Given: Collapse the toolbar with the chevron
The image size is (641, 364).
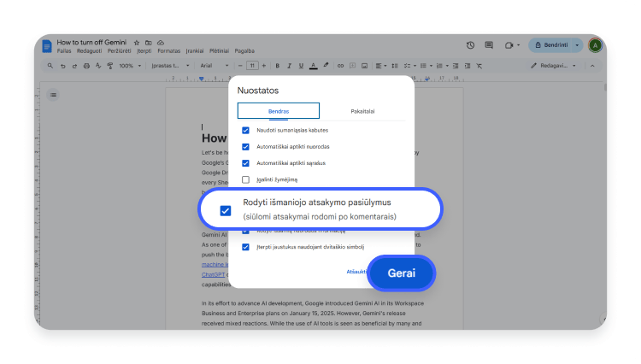Looking at the screenshot, I should coord(592,66).
